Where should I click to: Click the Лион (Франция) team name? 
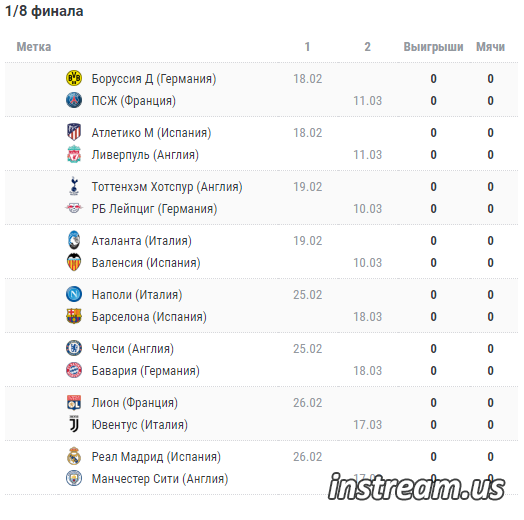click(135, 403)
